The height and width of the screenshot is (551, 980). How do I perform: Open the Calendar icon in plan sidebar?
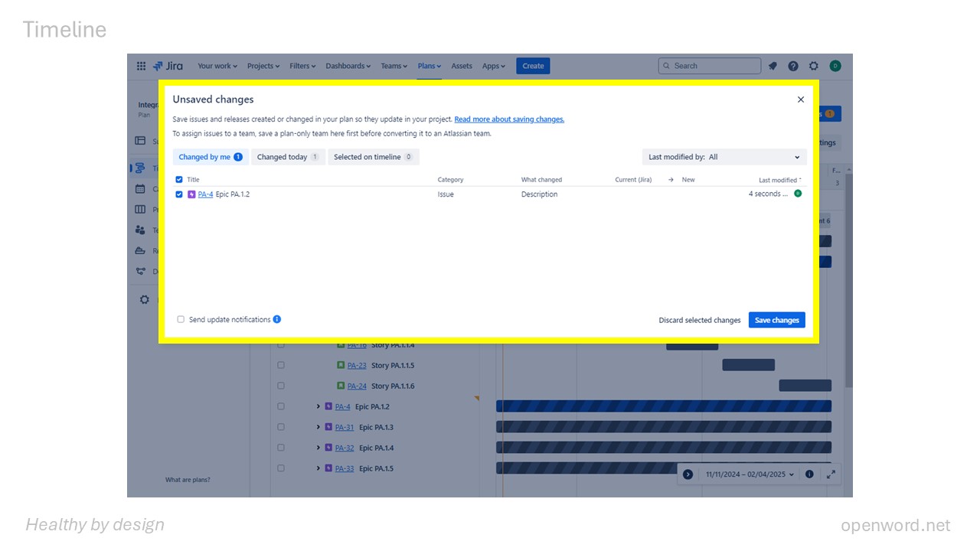pos(140,189)
